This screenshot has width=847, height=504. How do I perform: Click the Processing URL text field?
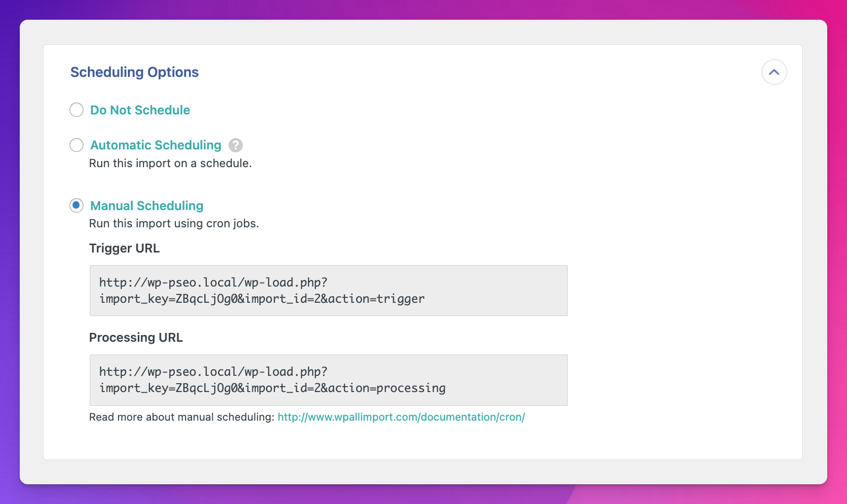pyautogui.click(x=329, y=380)
